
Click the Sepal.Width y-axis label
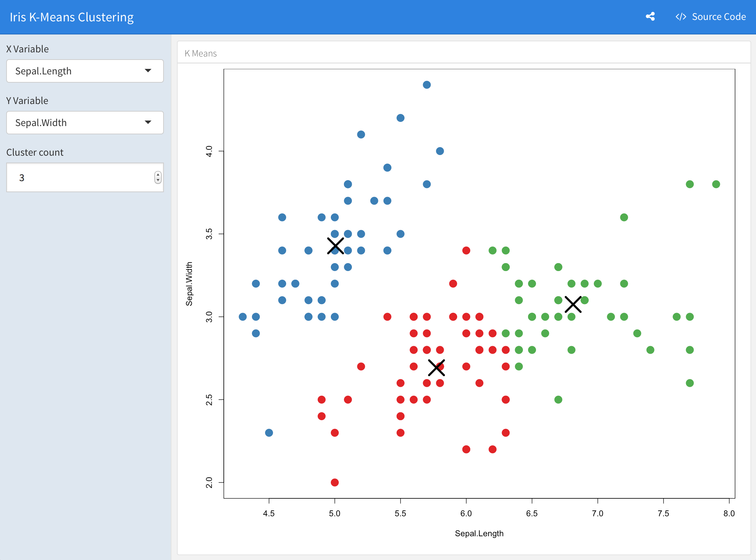coord(189,284)
